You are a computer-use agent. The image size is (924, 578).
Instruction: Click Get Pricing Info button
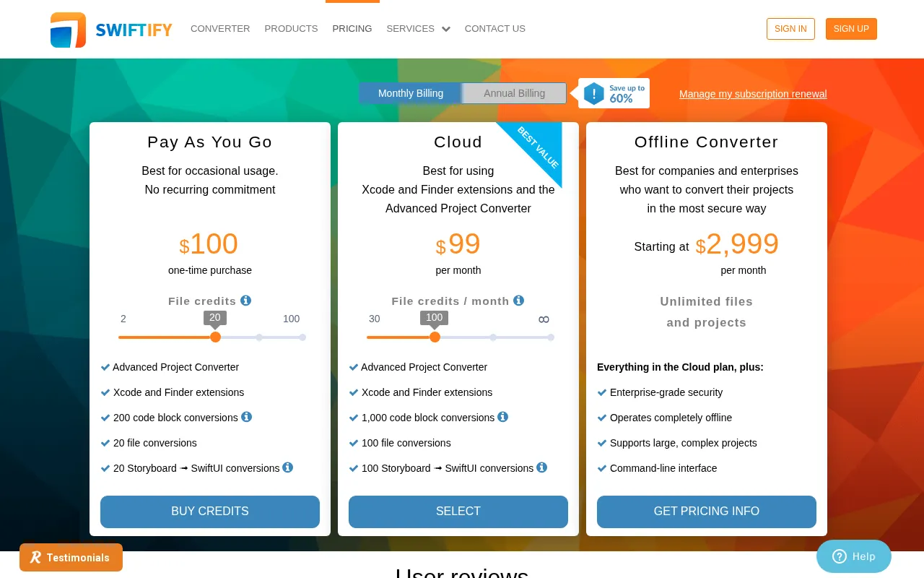coord(707,512)
